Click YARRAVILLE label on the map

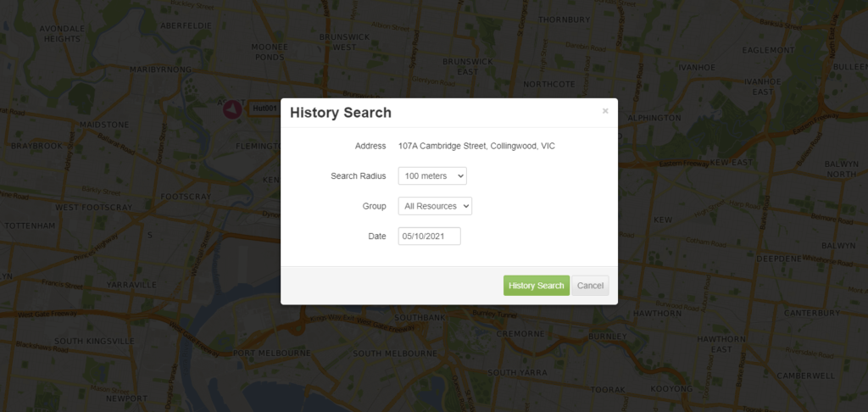coord(131,285)
